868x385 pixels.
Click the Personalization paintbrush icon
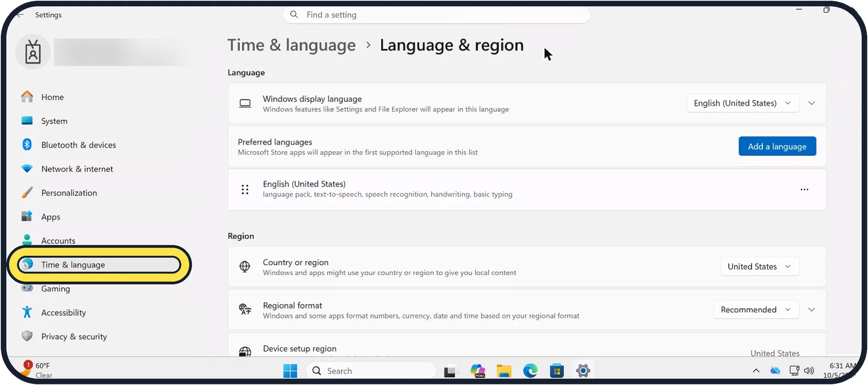(x=27, y=193)
